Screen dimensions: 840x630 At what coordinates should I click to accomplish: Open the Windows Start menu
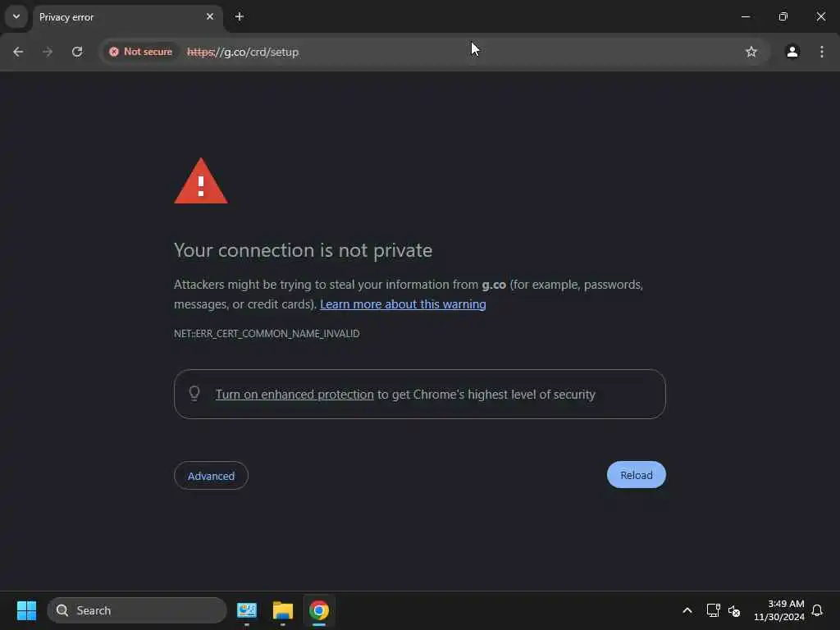pyautogui.click(x=26, y=610)
